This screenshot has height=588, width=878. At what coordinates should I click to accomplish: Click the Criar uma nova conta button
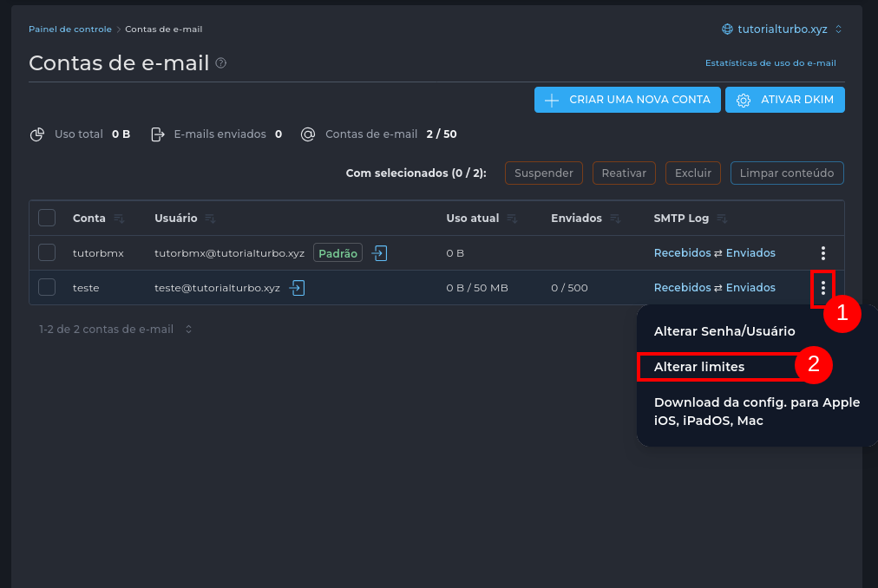(627, 100)
